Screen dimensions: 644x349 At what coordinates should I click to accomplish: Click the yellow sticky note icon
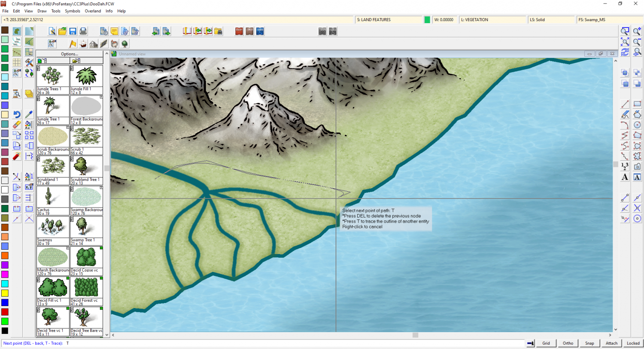tap(114, 31)
